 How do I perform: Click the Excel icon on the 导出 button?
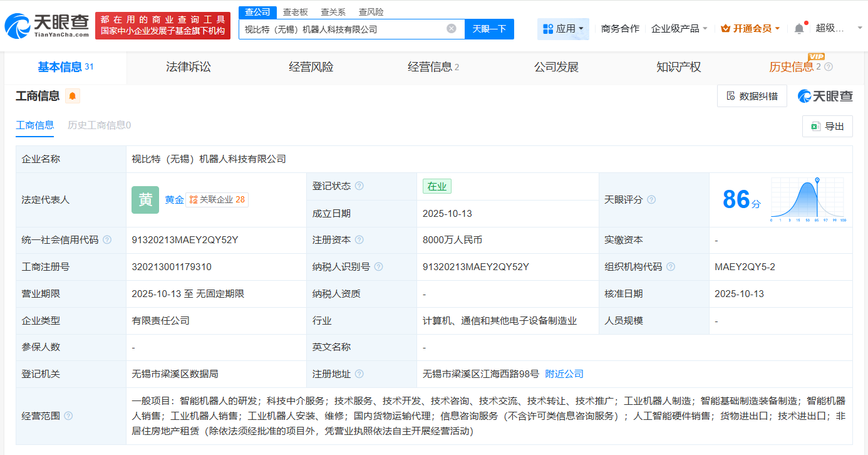click(x=815, y=126)
